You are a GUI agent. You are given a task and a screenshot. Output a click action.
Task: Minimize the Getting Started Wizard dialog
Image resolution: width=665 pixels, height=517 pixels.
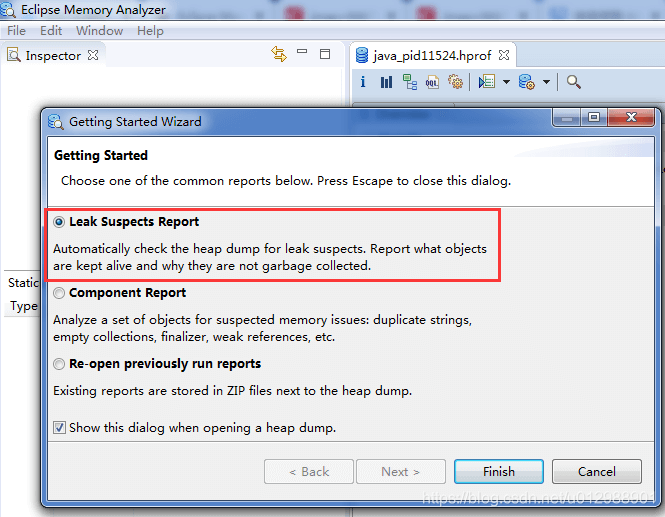(567, 117)
